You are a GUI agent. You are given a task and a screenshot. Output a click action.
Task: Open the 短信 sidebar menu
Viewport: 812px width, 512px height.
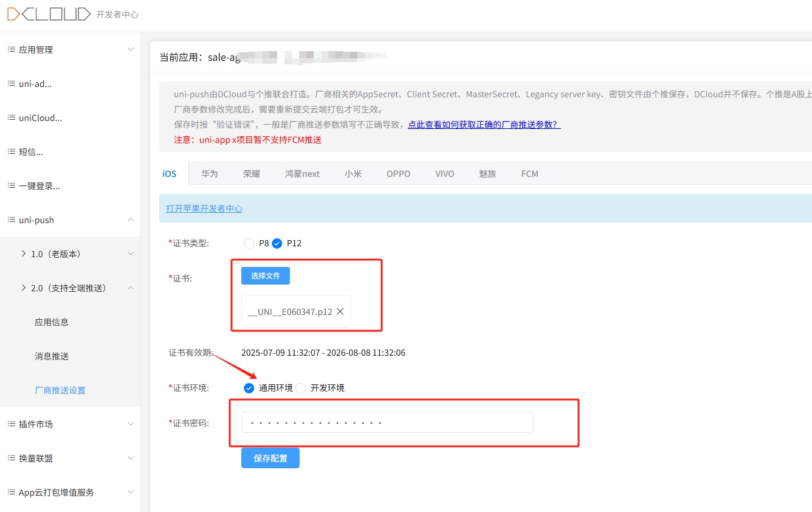point(70,151)
